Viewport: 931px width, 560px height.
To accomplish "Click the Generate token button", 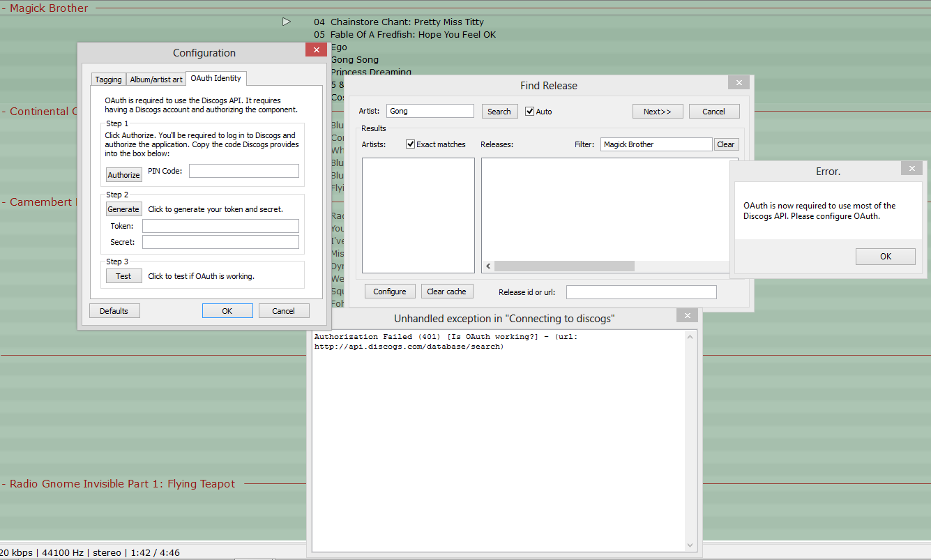I will click(x=123, y=209).
